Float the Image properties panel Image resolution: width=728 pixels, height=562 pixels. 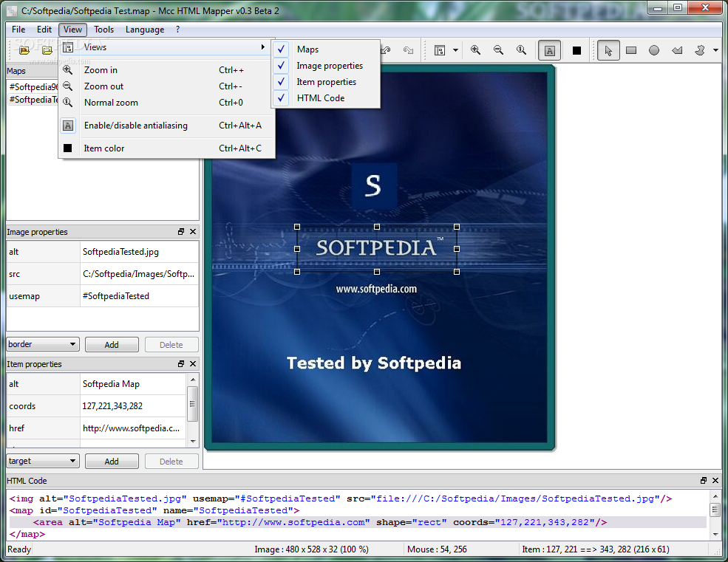(x=181, y=232)
